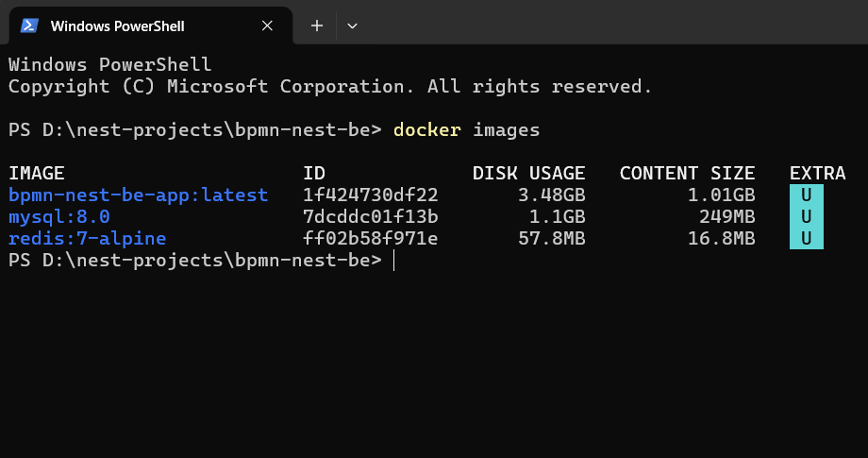Click image ID 1f424730df22
Image resolution: width=868 pixels, height=458 pixels.
coord(371,195)
